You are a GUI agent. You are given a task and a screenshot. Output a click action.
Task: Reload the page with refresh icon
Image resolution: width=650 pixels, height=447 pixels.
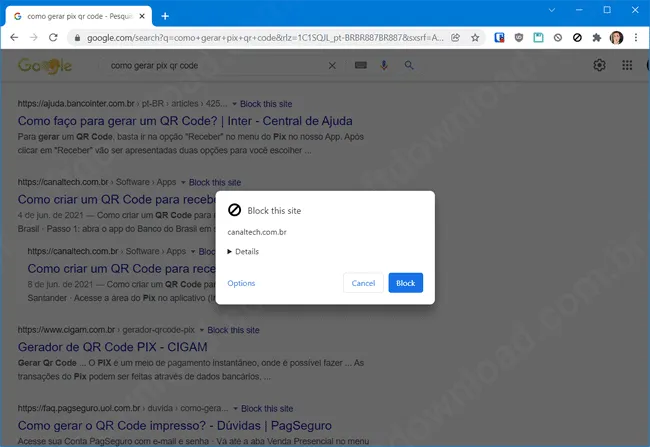point(53,38)
